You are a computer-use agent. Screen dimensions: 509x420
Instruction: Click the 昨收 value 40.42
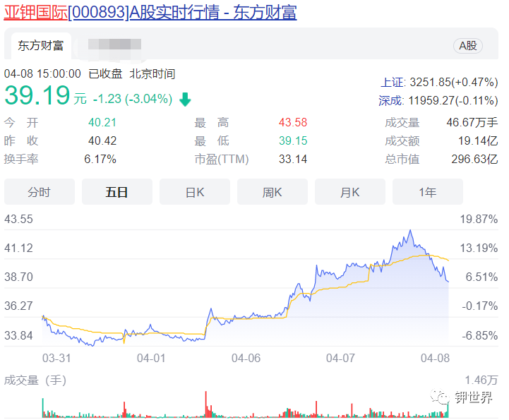pos(102,140)
